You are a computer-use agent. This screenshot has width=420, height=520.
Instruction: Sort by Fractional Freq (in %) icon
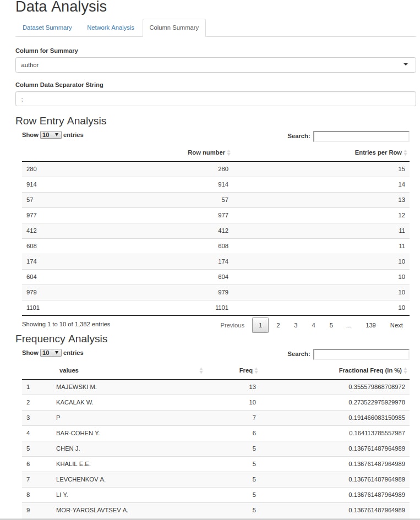pos(406,370)
